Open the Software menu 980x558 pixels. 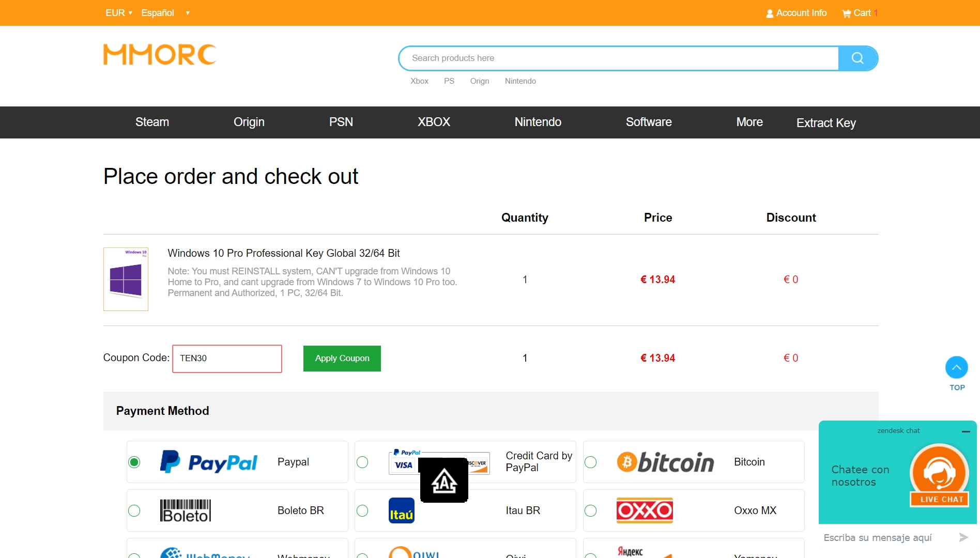click(649, 122)
